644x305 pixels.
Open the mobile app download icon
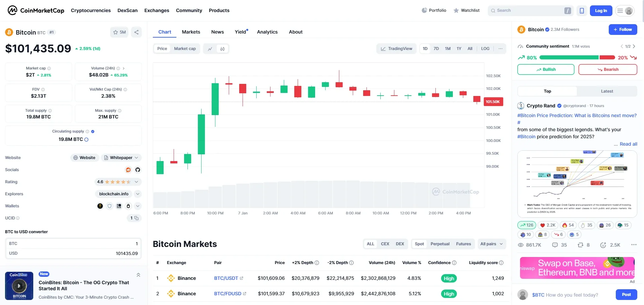pos(582,11)
